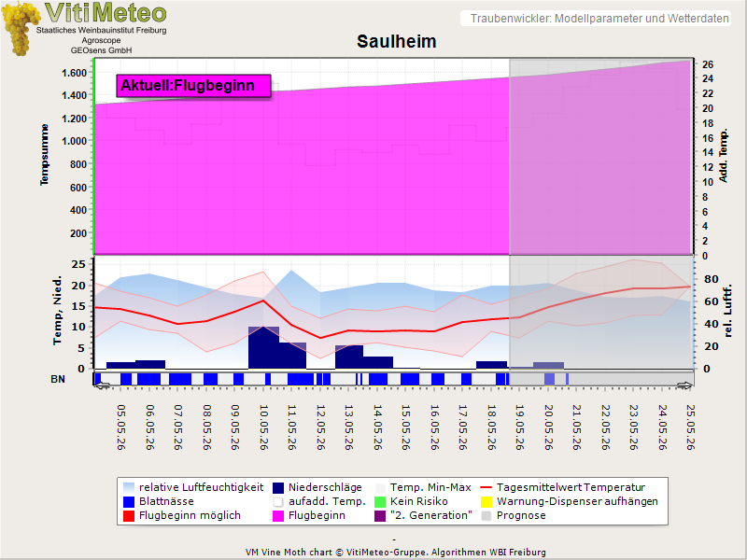Viewport: 747px width, 560px height.
Task: Click the purple '2. Generation' legend swatch
Action: [380, 516]
